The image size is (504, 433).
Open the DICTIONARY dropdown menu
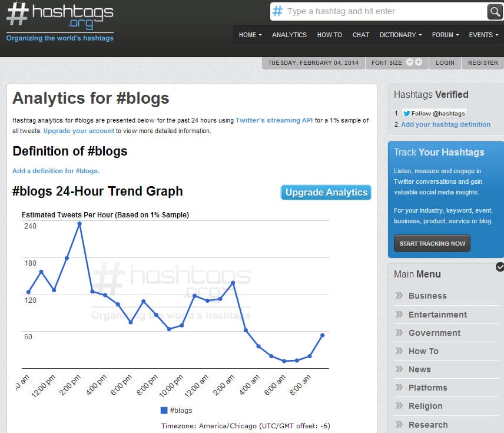pyautogui.click(x=400, y=35)
